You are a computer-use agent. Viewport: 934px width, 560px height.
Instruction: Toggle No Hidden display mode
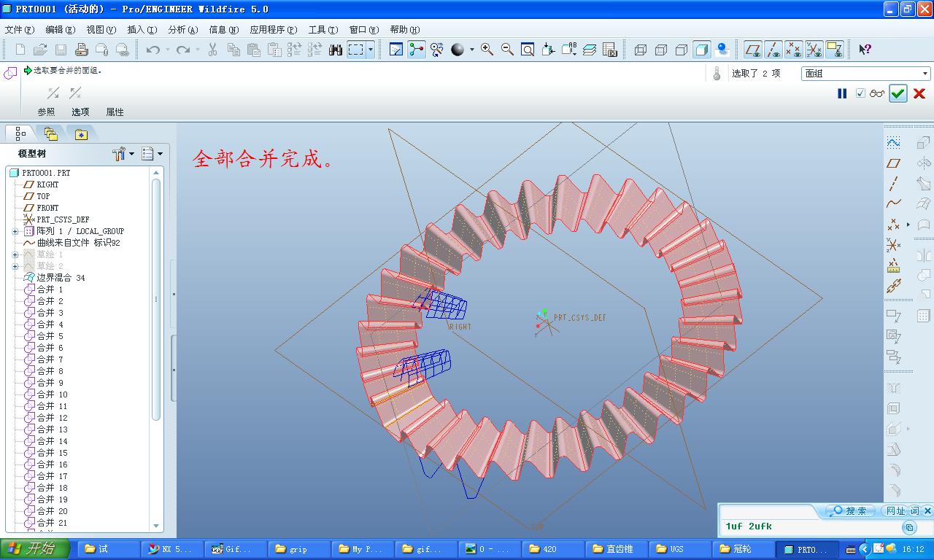coord(682,50)
